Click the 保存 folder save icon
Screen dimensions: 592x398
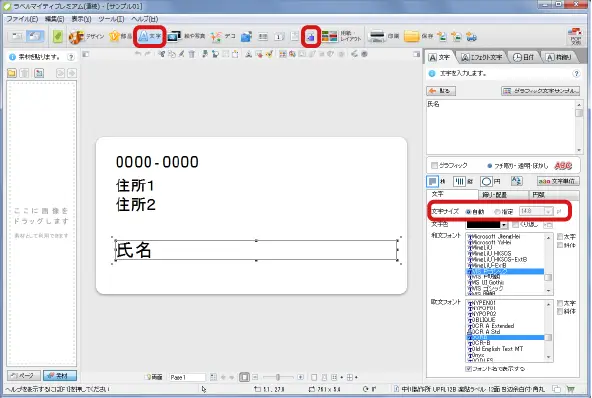412,36
